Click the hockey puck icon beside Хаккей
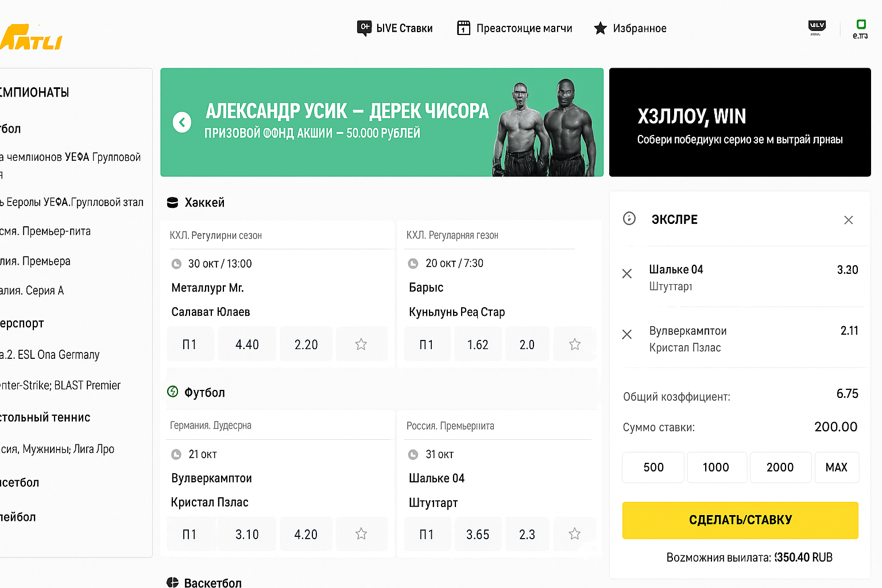 [x=172, y=202]
